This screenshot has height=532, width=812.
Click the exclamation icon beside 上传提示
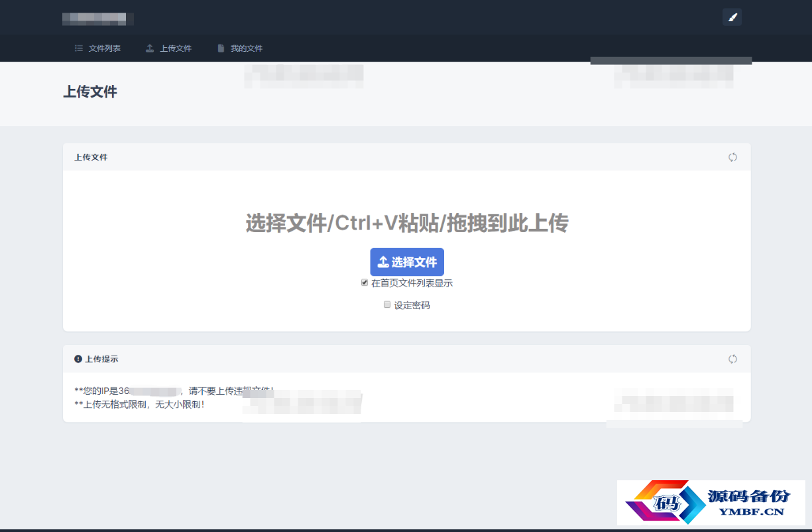coord(78,359)
